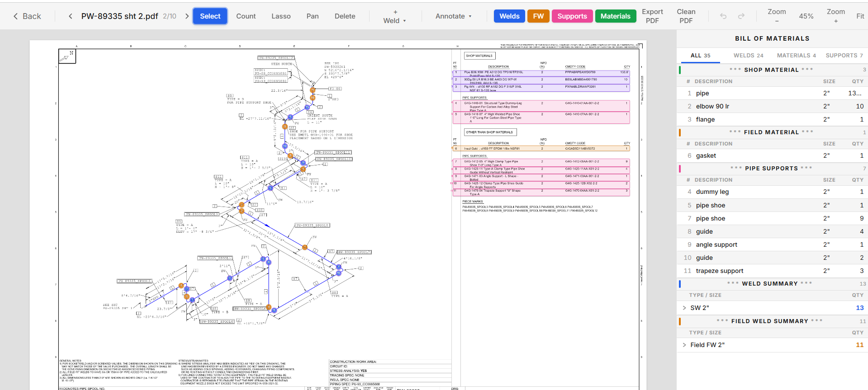Toggle the FW field welds button
The image size is (868, 390).
538,16
